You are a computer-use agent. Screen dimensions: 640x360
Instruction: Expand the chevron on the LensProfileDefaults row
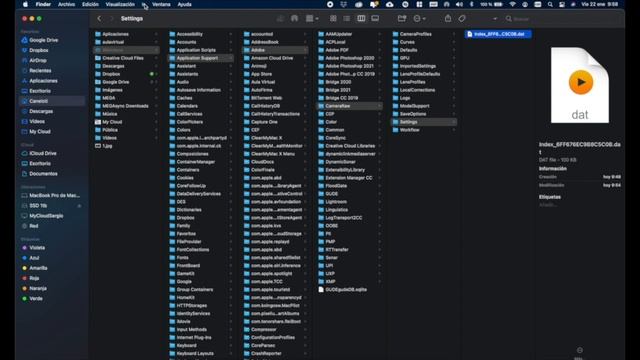click(x=454, y=74)
